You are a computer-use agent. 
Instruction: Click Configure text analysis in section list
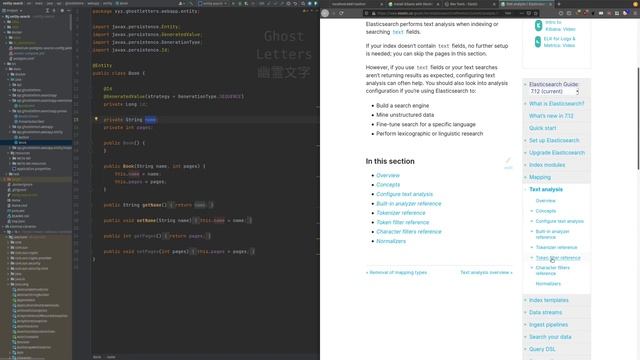[x=404, y=194]
